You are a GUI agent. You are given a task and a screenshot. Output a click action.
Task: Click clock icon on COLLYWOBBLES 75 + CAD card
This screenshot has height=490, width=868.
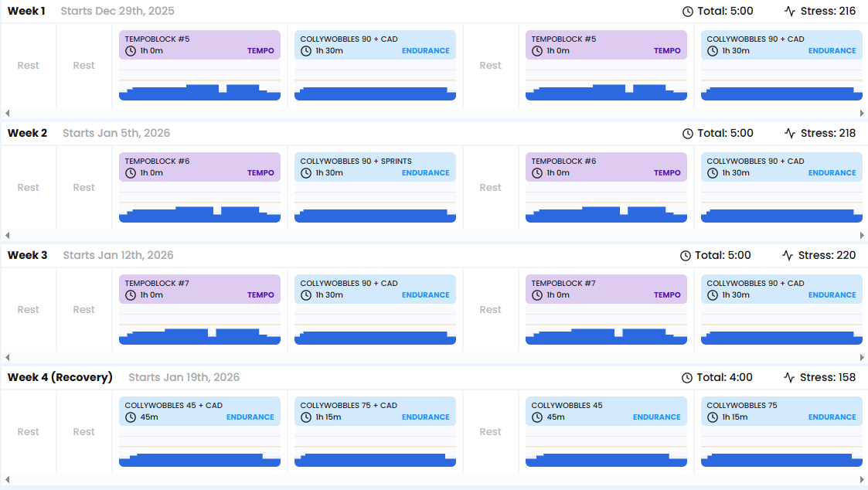(305, 417)
